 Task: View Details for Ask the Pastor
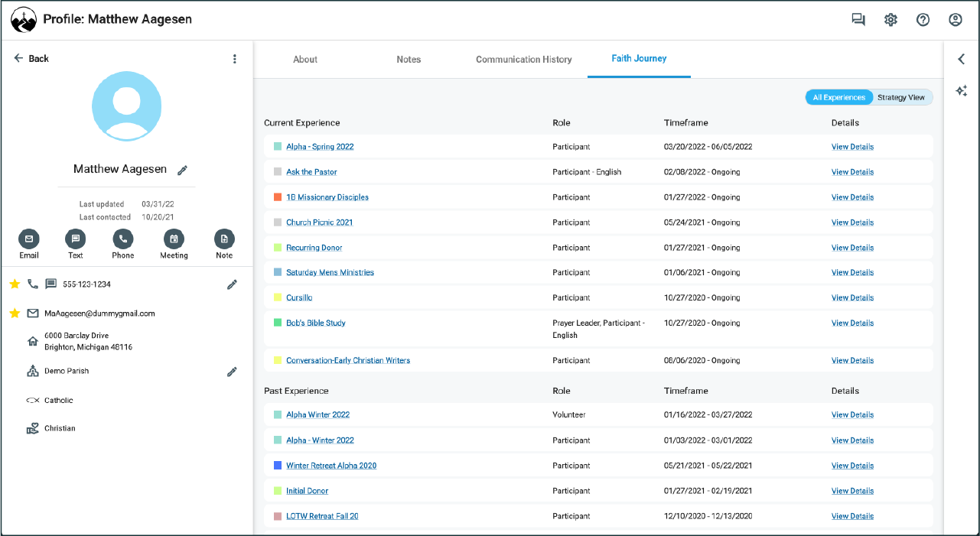click(x=852, y=172)
